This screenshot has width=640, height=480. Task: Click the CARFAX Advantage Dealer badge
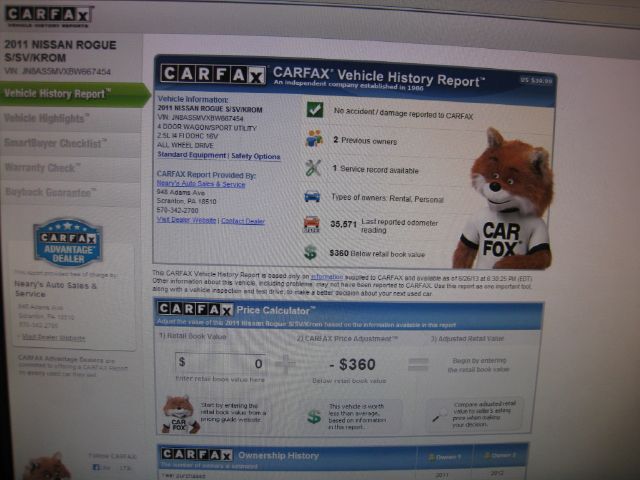[68, 242]
